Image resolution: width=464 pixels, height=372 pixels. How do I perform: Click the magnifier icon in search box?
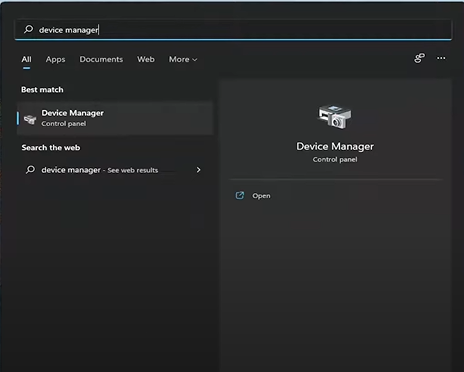28,29
